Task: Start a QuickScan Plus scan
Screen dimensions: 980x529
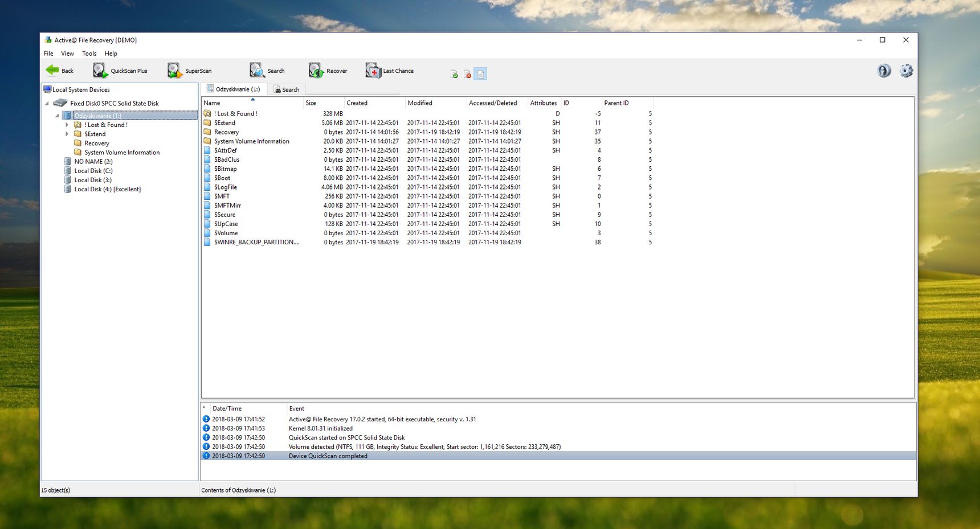Action: point(120,71)
